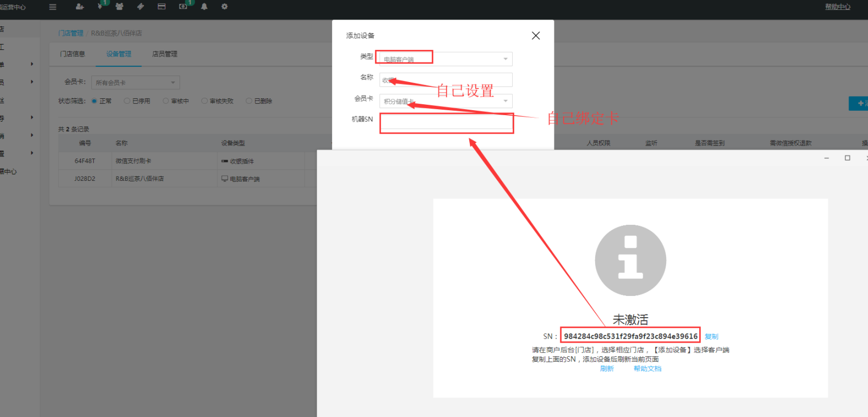Click the 64F48T device number cell
This screenshot has height=417, width=868.
[x=85, y=161]
